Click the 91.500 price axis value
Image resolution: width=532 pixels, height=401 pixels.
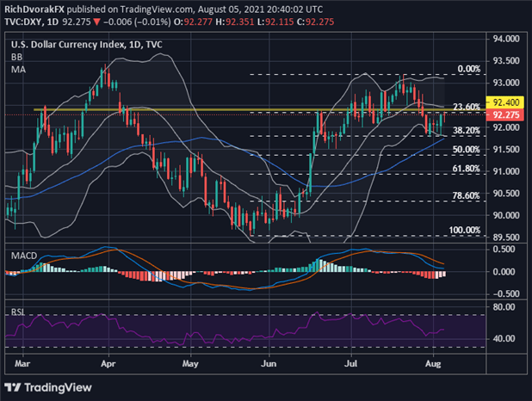(506, 149)
